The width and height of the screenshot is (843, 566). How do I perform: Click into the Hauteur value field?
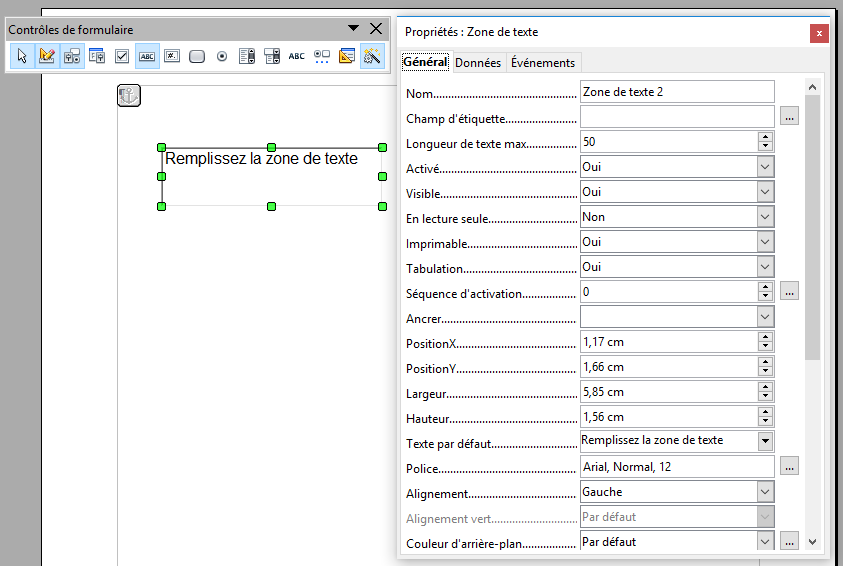point(669,417)
